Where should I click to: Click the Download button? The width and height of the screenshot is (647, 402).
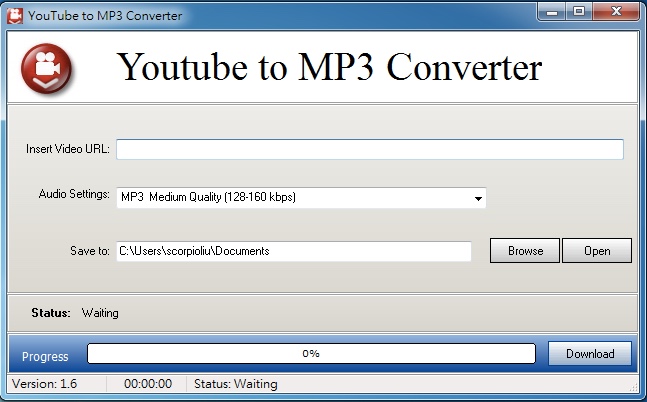coord(590,354)
